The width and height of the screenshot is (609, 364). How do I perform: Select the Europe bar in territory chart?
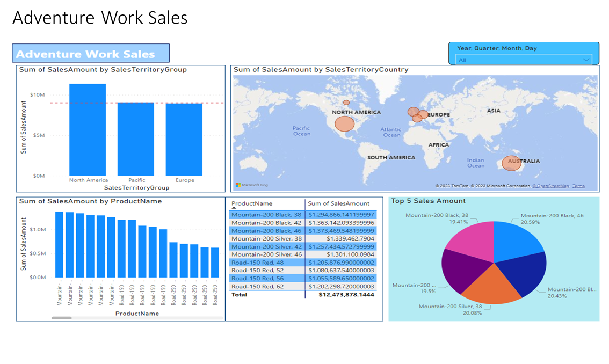click(x=184, y=140)
